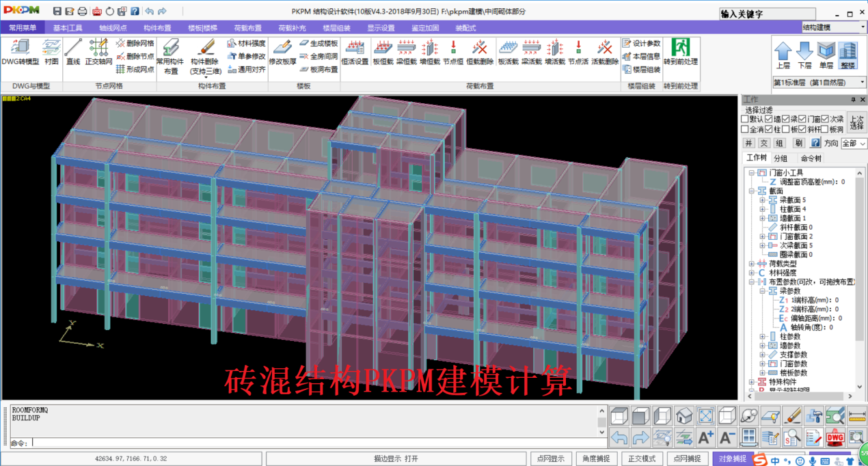
Task: Open the 荷载补充 ribbon tab
Action: (292, 28)
